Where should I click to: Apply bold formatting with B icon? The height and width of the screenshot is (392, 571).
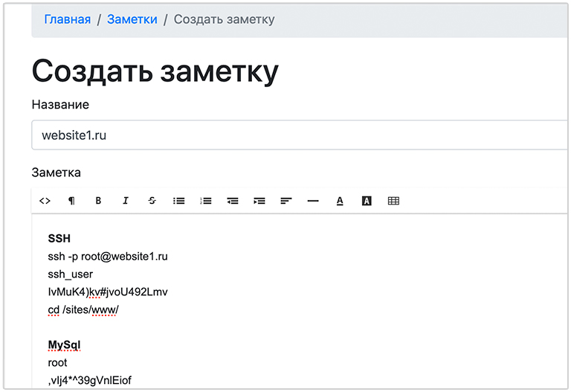[98, 201]
